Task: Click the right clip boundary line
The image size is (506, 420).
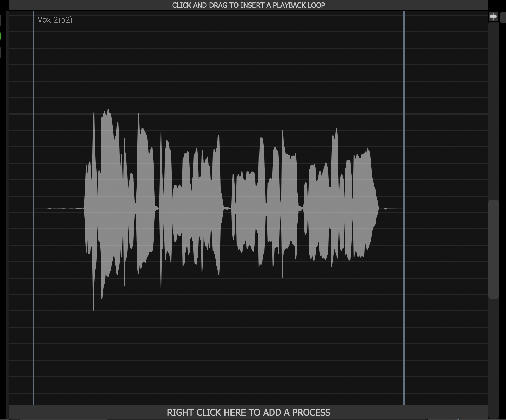Action: pyautogui.click(x=404, y=211)
